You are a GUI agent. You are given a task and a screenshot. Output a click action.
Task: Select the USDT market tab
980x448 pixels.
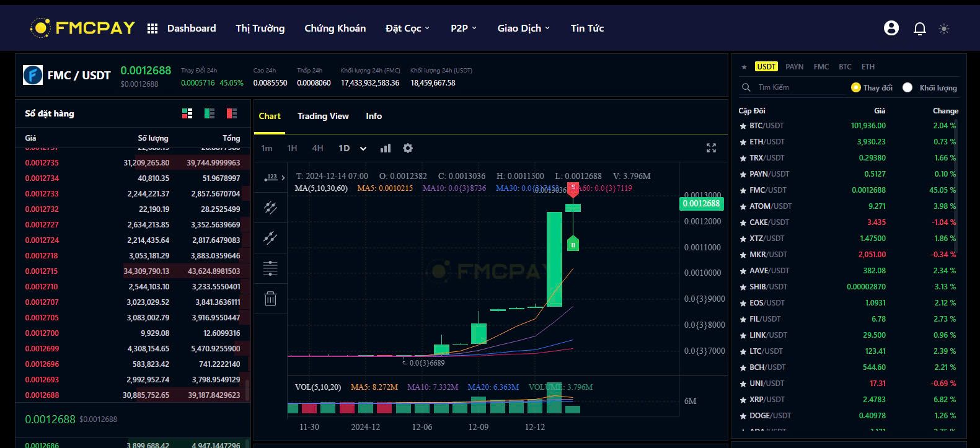tap(766, 66)
